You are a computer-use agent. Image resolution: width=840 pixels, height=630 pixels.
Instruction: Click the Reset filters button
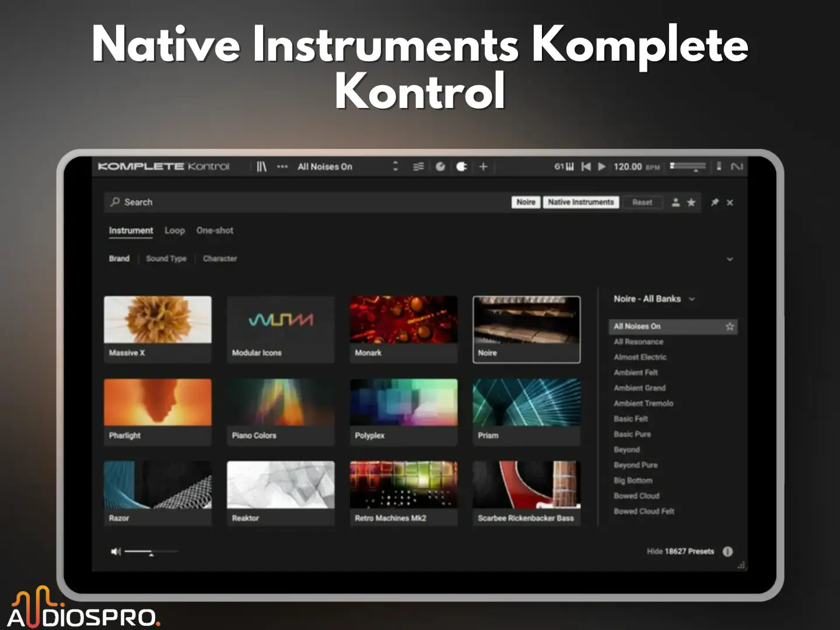point(642,202)
